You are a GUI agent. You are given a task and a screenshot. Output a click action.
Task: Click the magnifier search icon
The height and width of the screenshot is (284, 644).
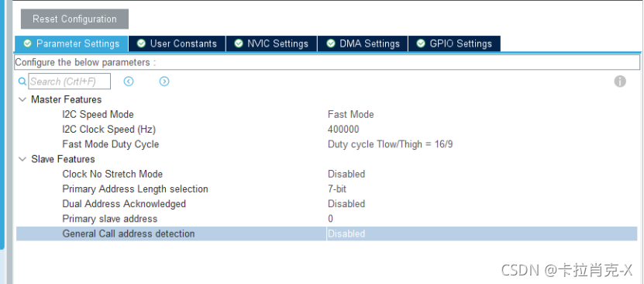pyautogui.click(x=22, y=81)
